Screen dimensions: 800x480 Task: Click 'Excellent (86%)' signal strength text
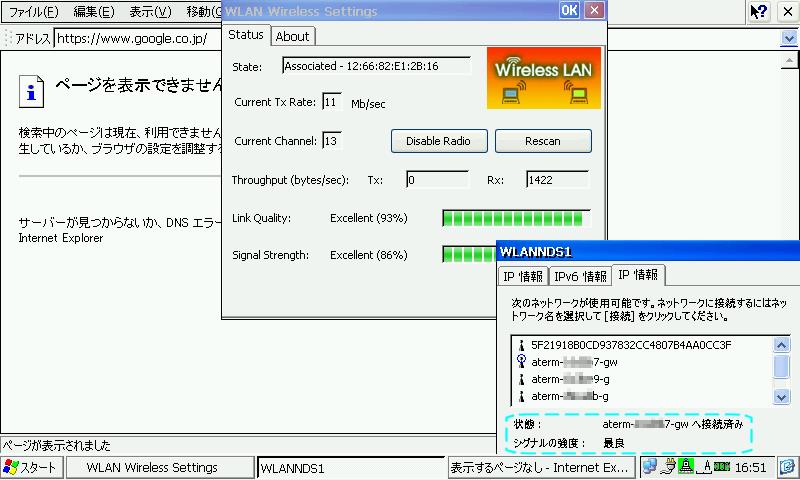[368, 255]
